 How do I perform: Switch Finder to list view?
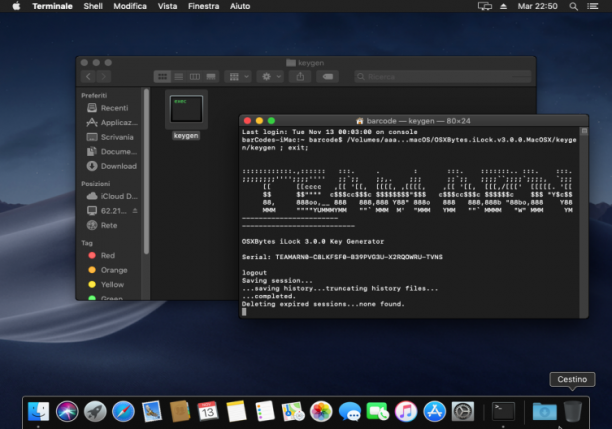tap(179, 77)
